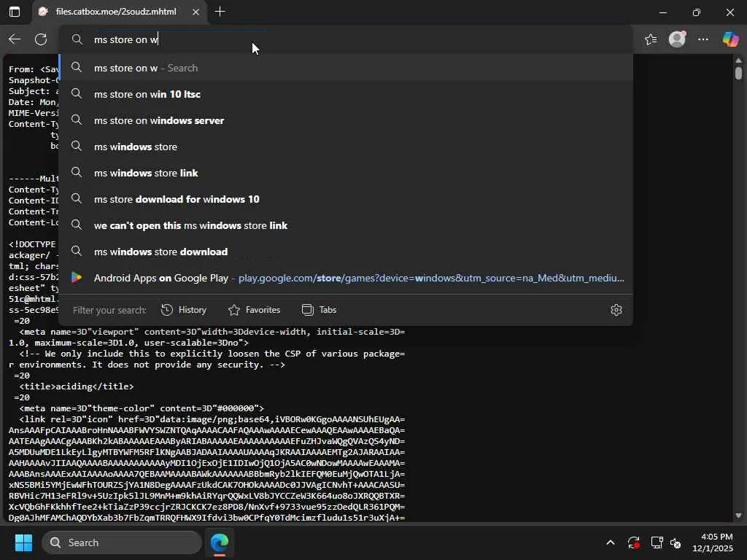Open Settings and more ellipsis menu
The width and height of the screenshot is (747, 560).
tap(703, 39)
